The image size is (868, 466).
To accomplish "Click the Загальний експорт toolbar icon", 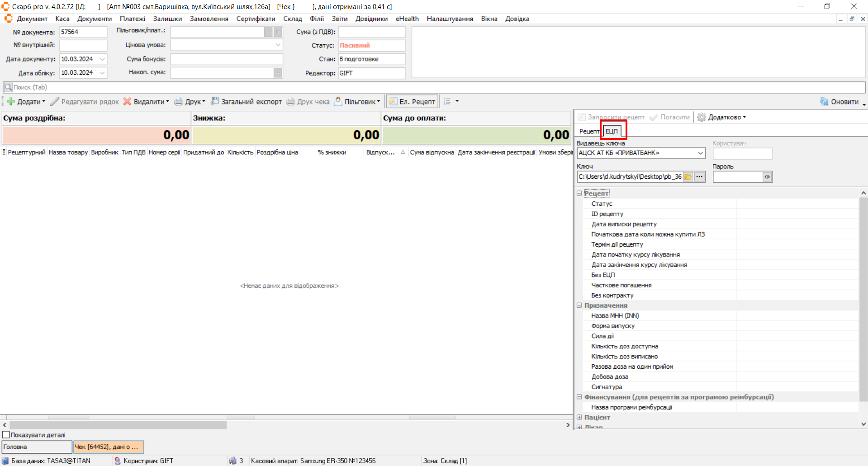I will click(215, 101).
